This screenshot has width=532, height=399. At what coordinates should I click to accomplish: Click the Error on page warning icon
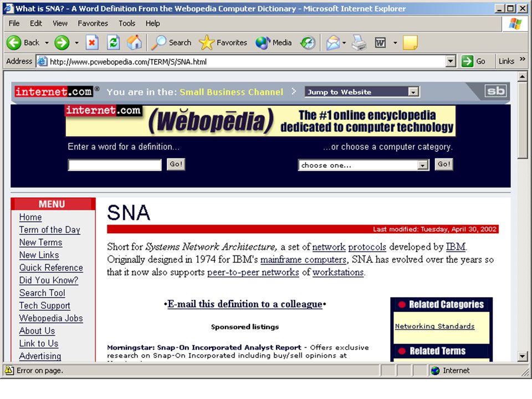[9, 370]
